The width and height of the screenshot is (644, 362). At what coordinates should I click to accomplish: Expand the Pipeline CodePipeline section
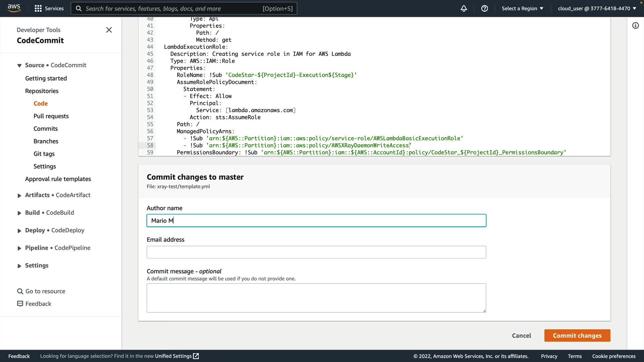coord(19,248)
